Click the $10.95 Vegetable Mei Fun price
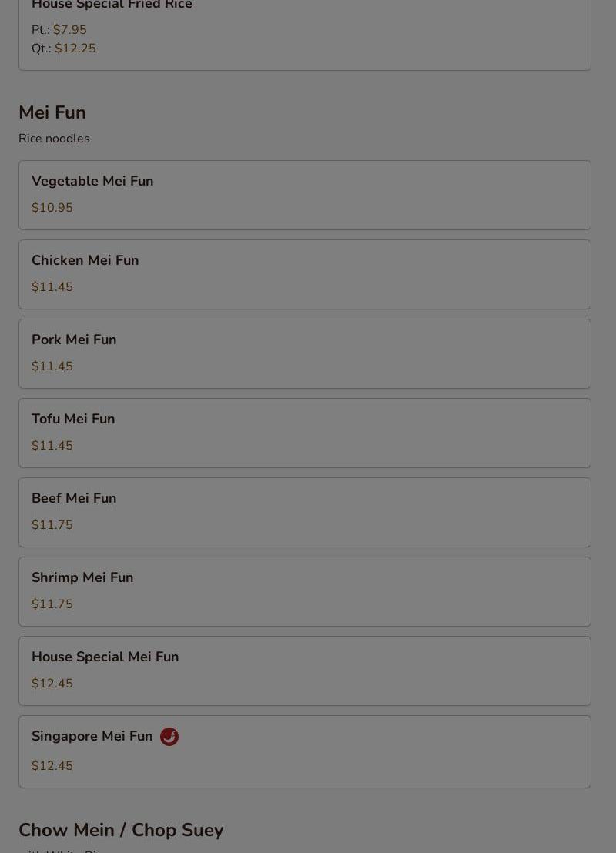Screen dimensions: 616x853 coord(52,207)
